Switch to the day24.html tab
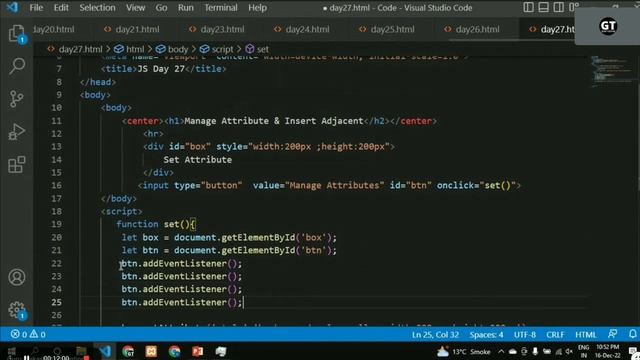The image size is (640, 360). 302,29
